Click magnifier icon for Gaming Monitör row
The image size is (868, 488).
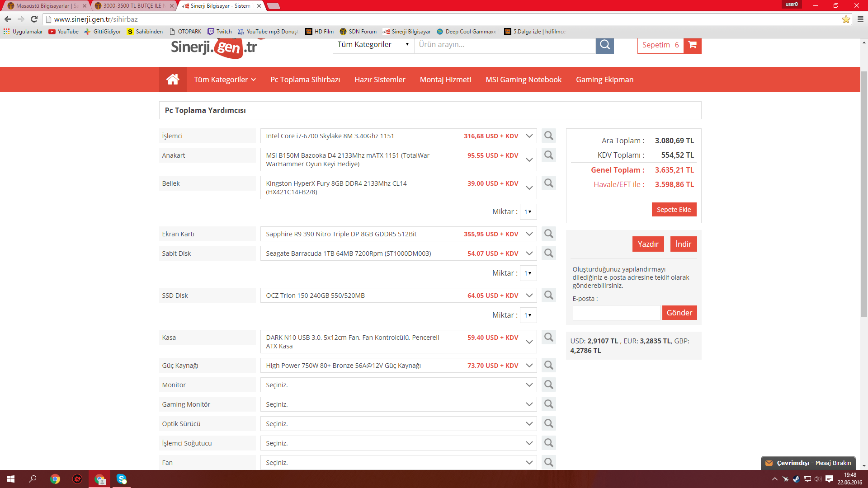click(x=549, y=404)
